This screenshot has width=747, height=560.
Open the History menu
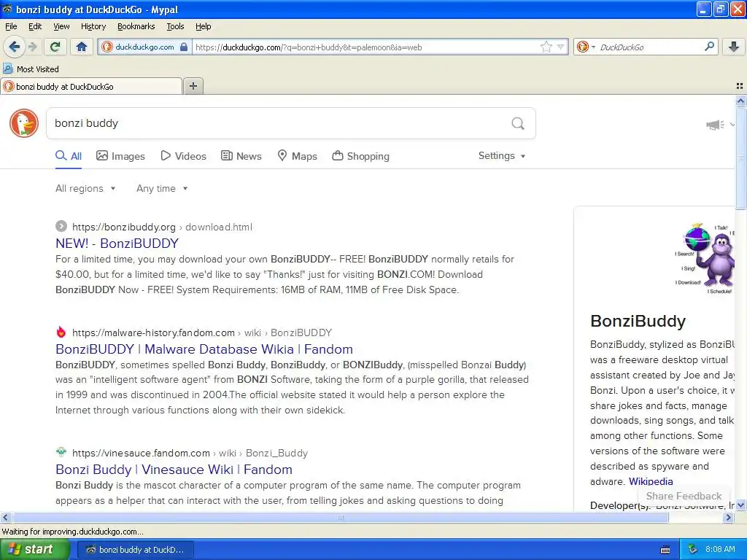(x=93, y=26)
